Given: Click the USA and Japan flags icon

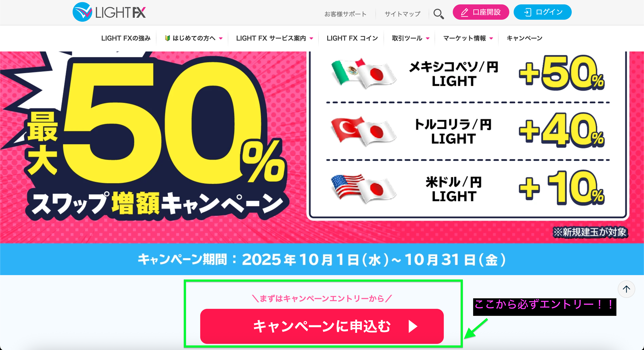Looking at the screenshot, I should point(363,189).
